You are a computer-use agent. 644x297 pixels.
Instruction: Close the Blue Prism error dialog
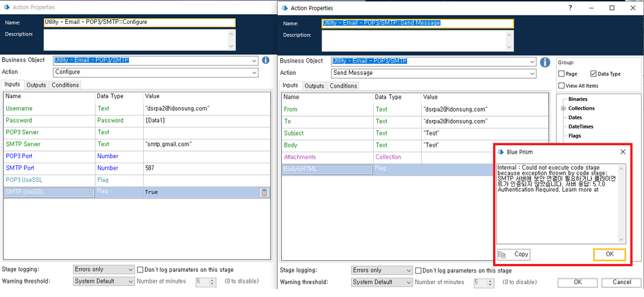coord(623,152)
